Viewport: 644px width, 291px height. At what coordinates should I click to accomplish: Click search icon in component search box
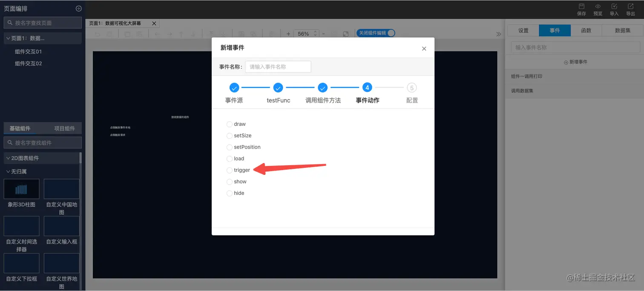[10, 143]
